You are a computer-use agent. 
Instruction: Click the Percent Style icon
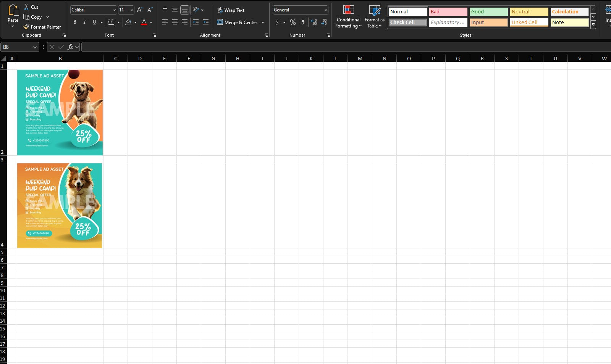click(x=293, y=23)
